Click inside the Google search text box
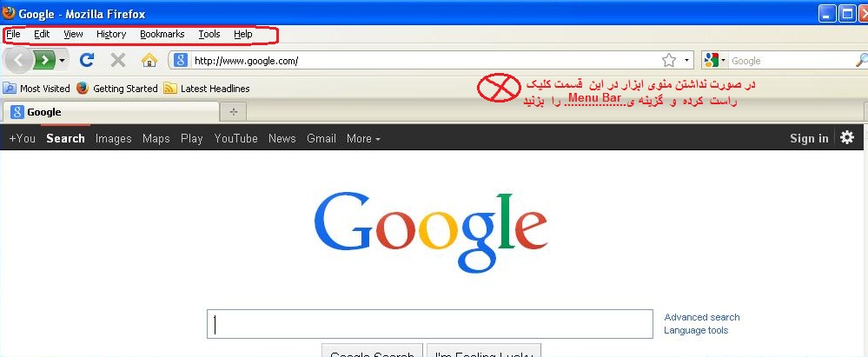The image size is (868, 357). tap(430, 324)
